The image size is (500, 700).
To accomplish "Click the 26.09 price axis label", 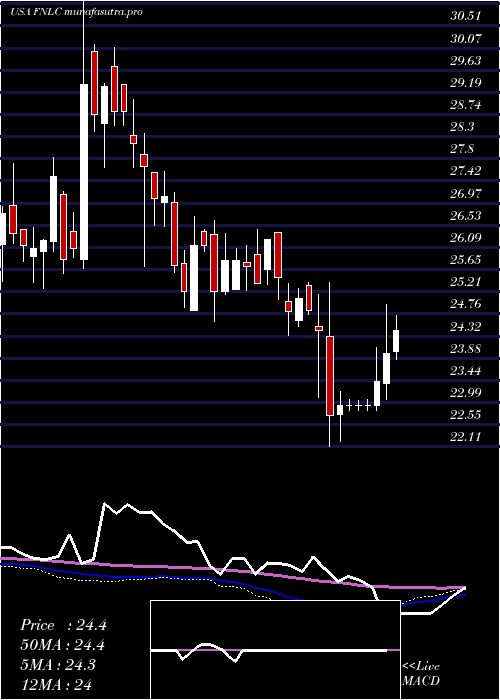I will coord(466,238).
